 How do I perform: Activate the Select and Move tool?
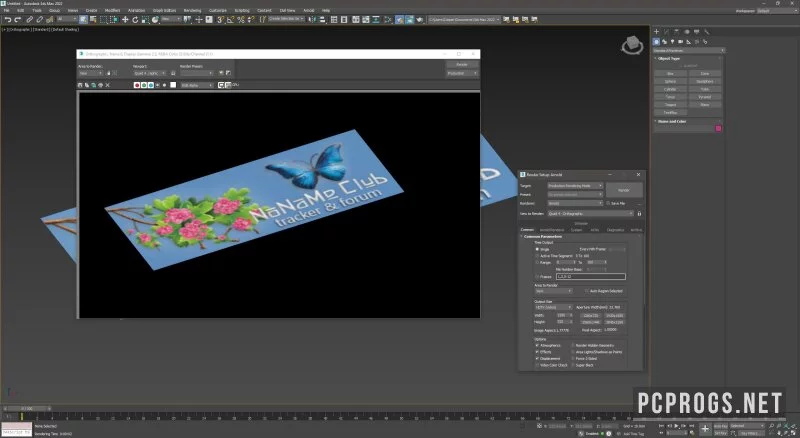[x=125, y=19]
